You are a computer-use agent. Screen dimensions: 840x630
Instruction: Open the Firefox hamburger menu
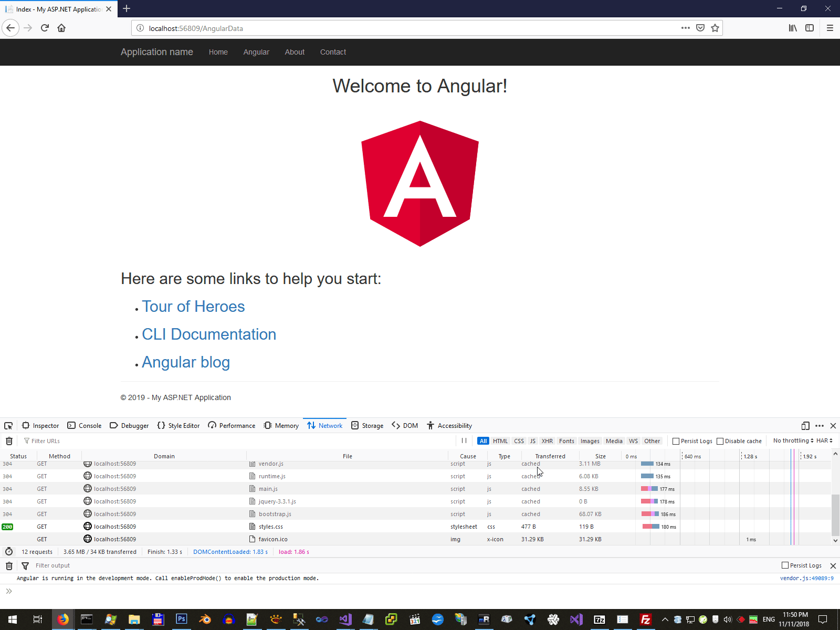click(x=830, y=28)
